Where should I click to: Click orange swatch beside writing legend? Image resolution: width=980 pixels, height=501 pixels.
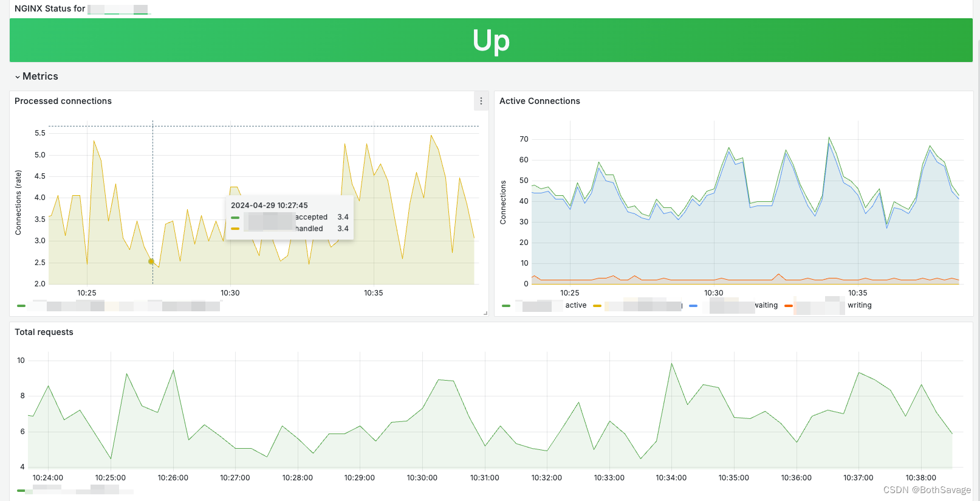[789, 306]
